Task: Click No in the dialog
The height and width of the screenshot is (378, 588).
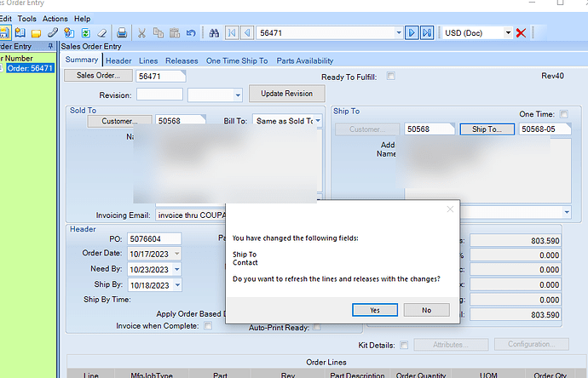Action: (426, 310)
